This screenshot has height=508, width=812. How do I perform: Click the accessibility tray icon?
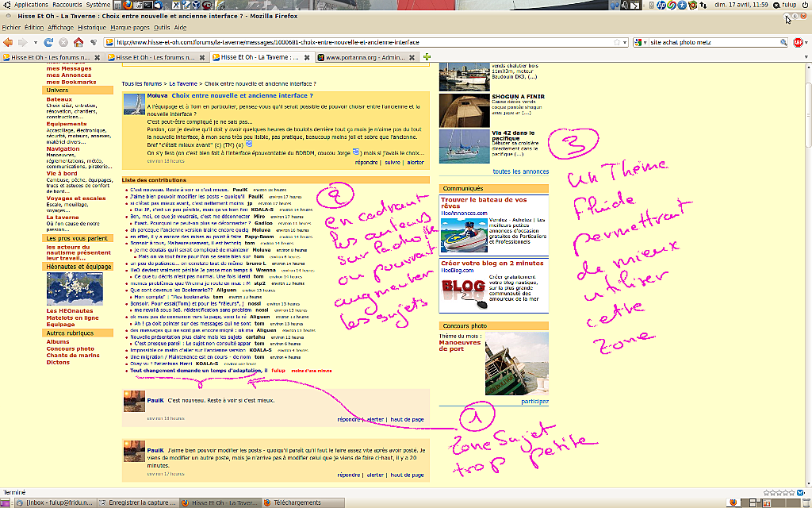click(682, 5)
